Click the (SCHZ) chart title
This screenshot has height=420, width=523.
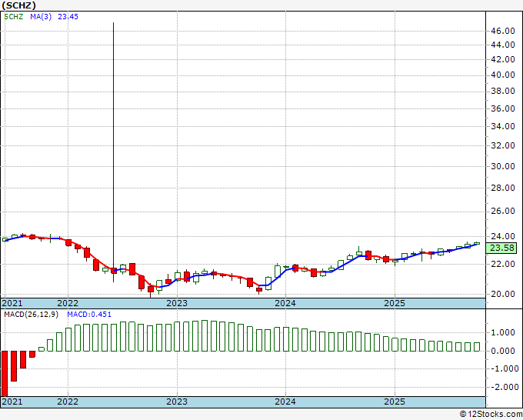coord(18,5)
